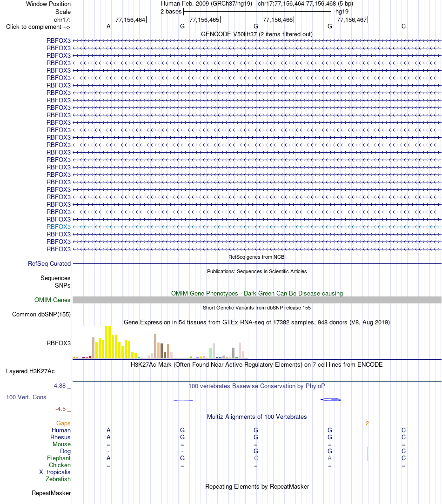Select the light-blue highlighted RBFOX3 transcript label
The height and width of the screenshot is (504, 442).
point(59,227)
